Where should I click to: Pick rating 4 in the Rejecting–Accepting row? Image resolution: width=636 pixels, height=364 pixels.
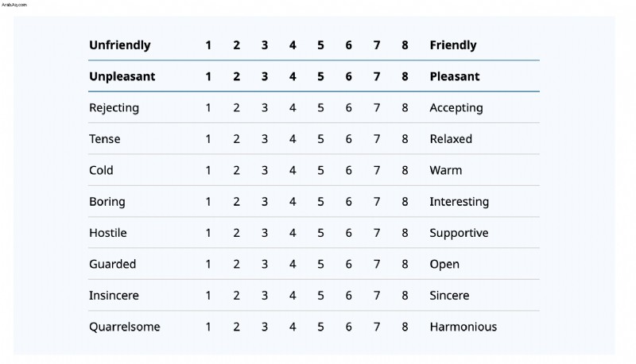[x=293, y=107]
